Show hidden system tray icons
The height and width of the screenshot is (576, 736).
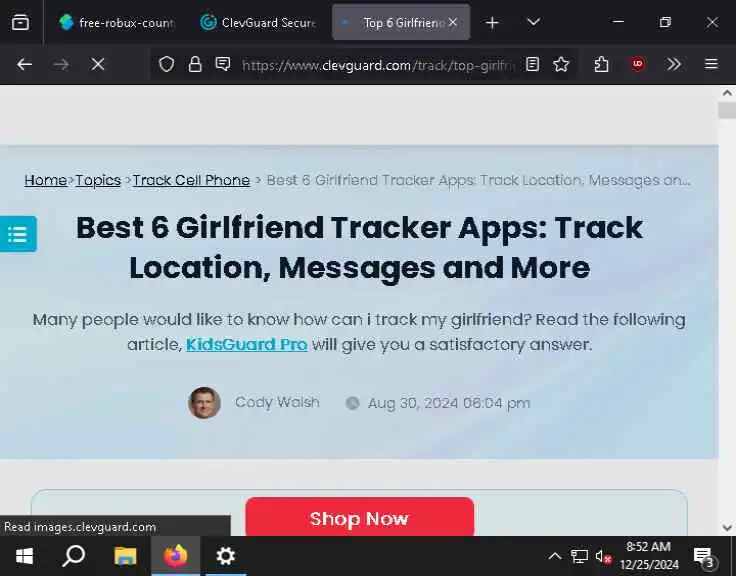pos(555,557)
